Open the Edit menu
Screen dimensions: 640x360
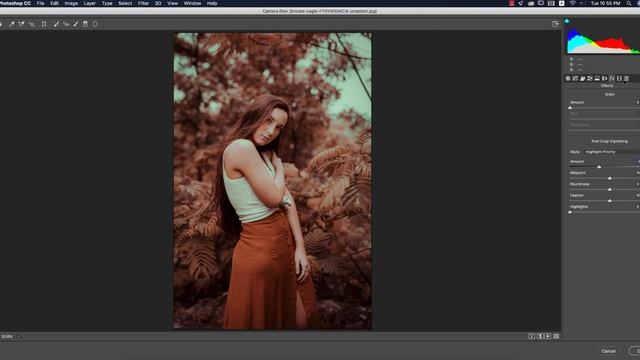[54, 3]
